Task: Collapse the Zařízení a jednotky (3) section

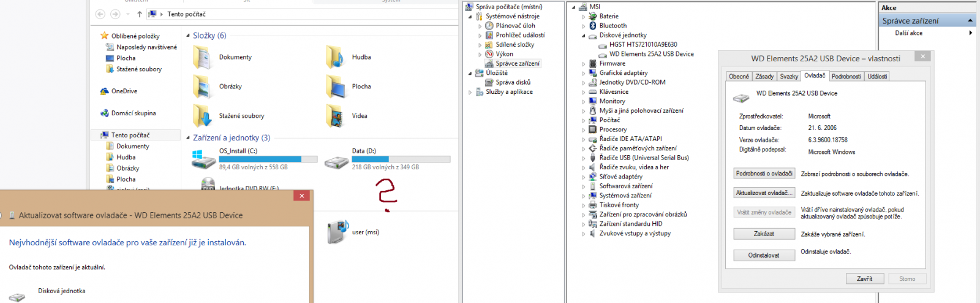Action: 188,138
